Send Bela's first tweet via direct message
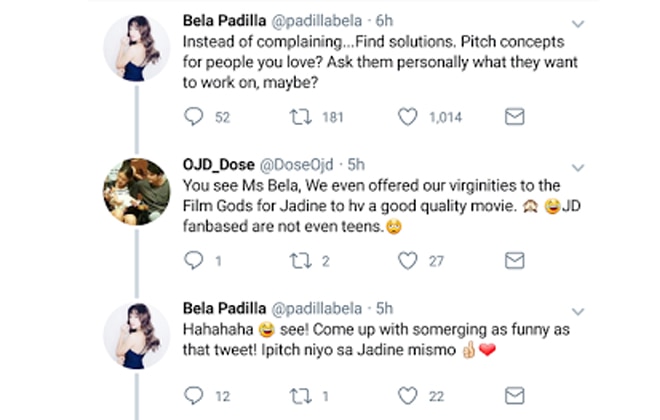The image size is (660, 420). (514, 117)
